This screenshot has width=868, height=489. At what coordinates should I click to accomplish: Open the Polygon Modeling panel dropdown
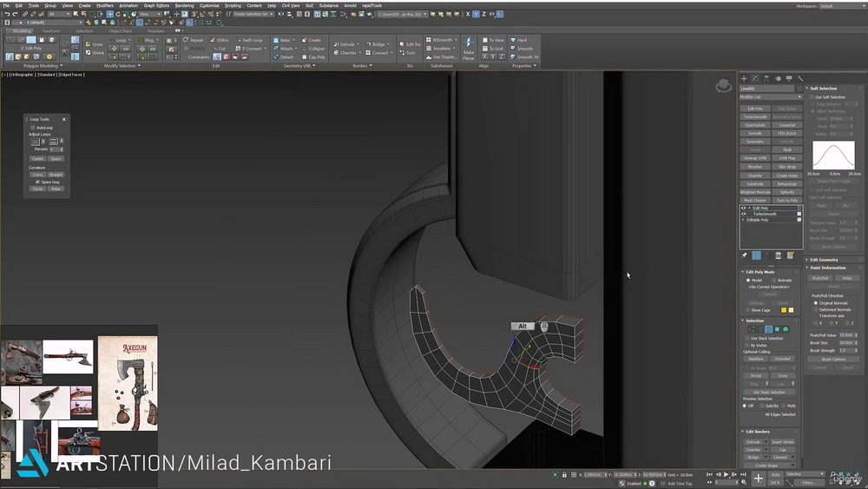pos(41,65)
